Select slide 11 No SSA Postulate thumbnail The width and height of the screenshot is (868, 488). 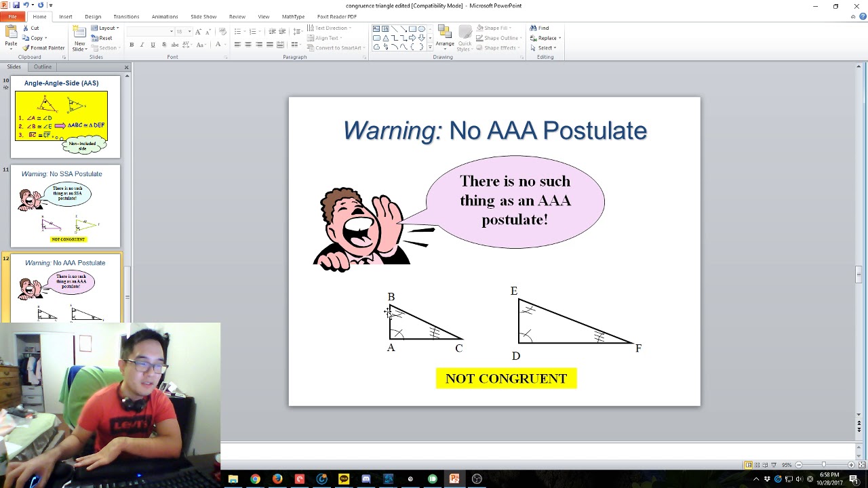click(65, 206)
